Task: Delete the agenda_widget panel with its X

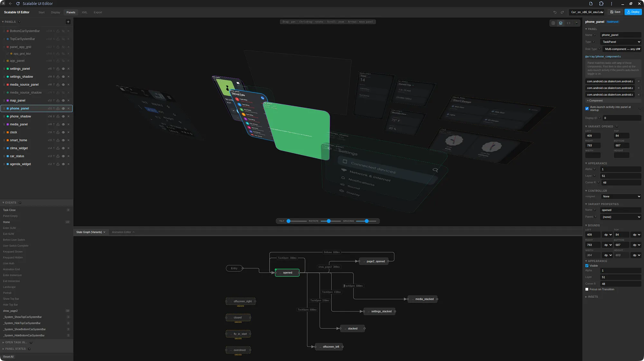Action: pyautogui.click(x=69, y=164)
